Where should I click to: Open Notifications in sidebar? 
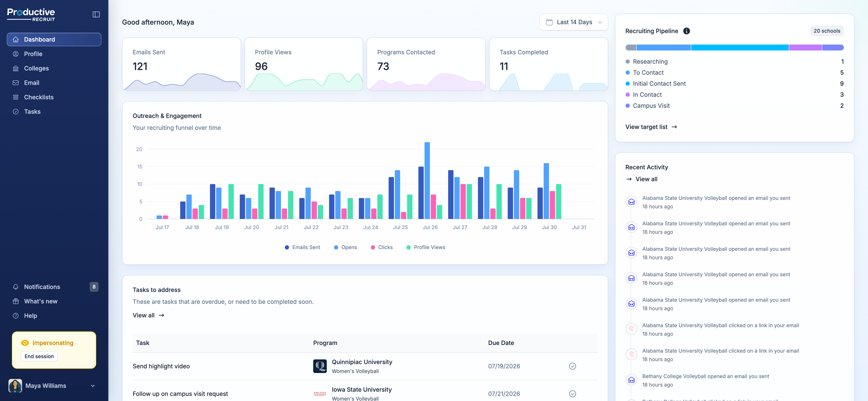tap(54, 287)
